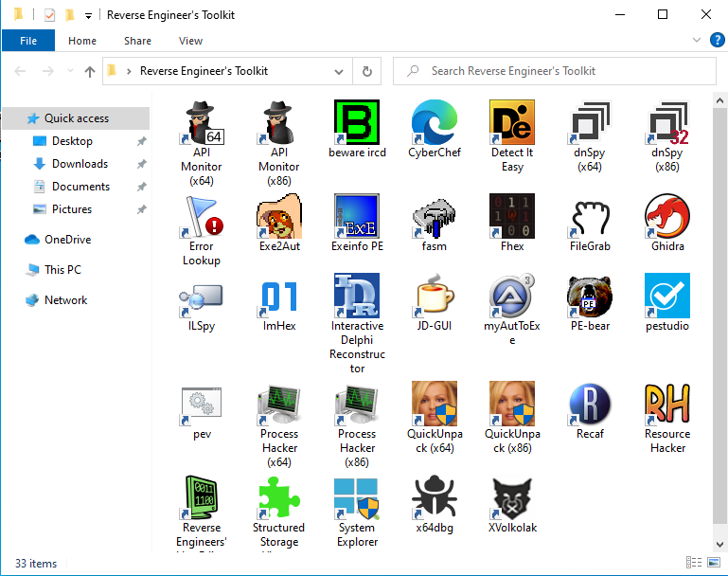Click the XVolkolak wolf icon
The width and height of the screenshot is (728, 576).
click(x=511, y=497)
